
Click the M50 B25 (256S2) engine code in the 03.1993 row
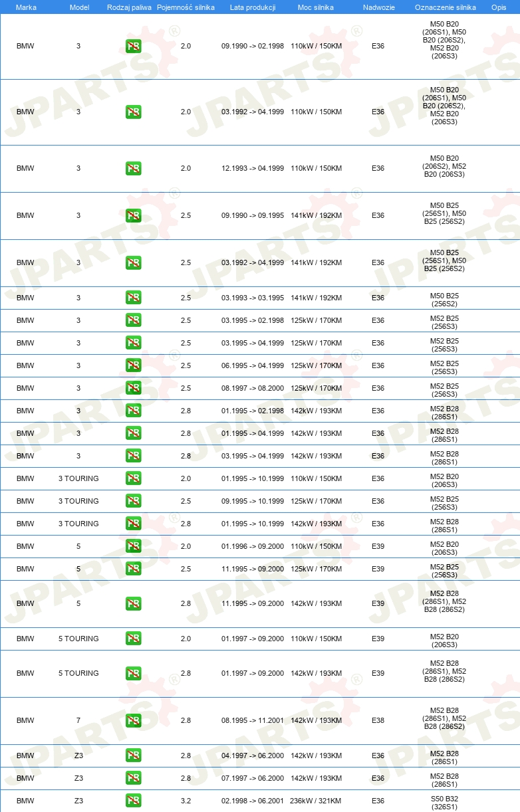pos(444,300)
